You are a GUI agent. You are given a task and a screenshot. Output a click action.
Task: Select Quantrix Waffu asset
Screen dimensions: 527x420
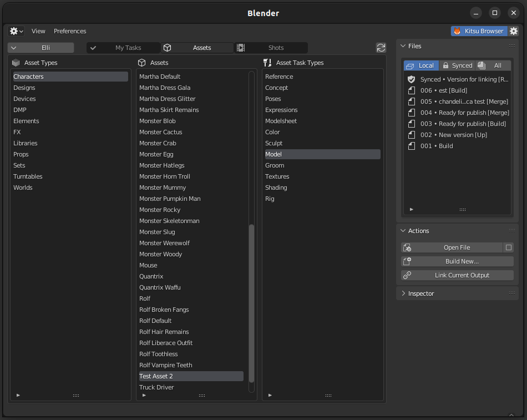(x=191, y=287)
